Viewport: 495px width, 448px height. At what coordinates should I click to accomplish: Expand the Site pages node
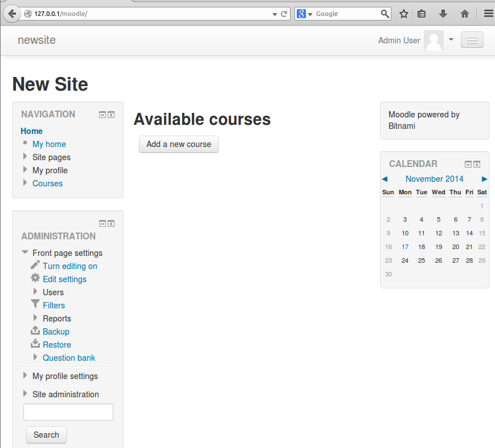pos(25,156)
